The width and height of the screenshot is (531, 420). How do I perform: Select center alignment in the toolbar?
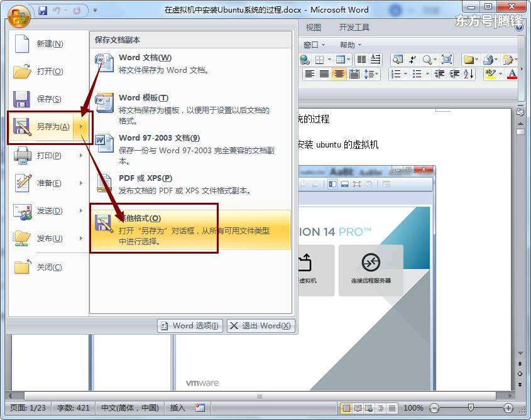[x=340, y=73]
